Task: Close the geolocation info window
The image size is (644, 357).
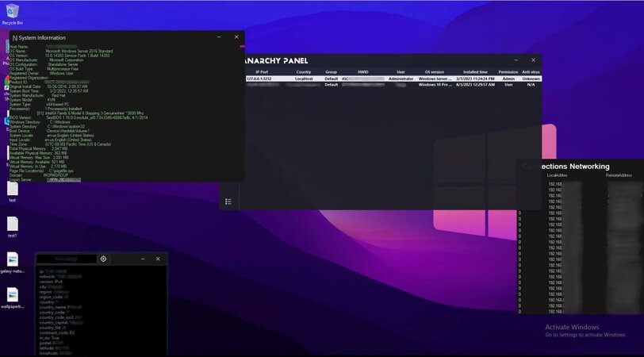Action: tap(158, 259)
